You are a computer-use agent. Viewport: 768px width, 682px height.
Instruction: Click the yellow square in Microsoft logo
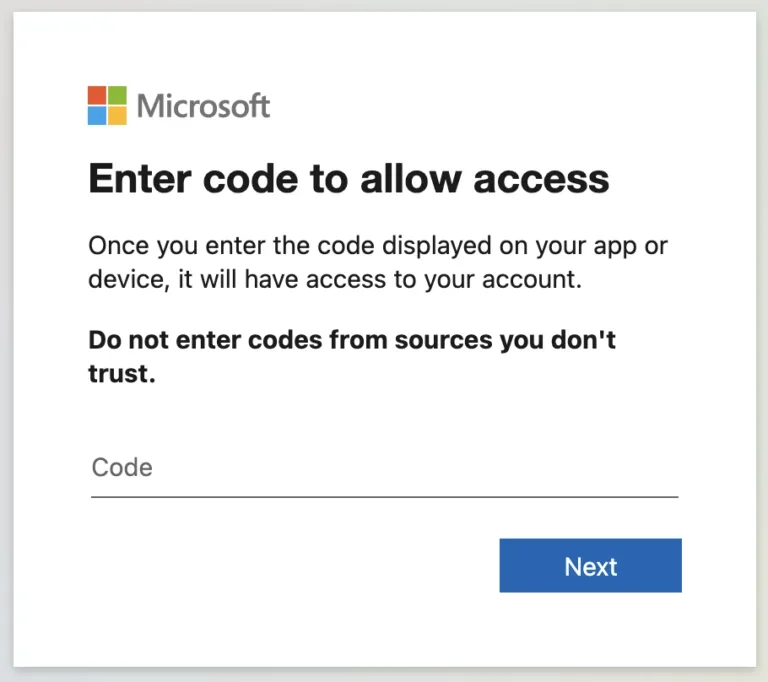point(117,115)
